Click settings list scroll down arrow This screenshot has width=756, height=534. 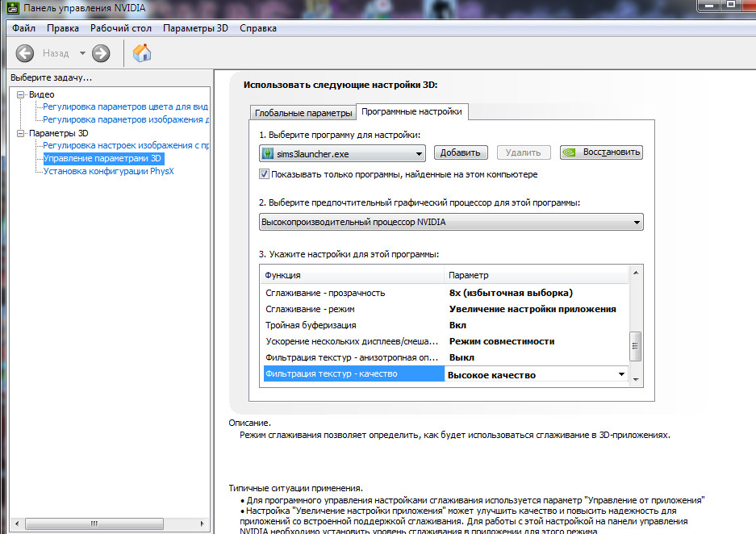[x=636, y=380]
